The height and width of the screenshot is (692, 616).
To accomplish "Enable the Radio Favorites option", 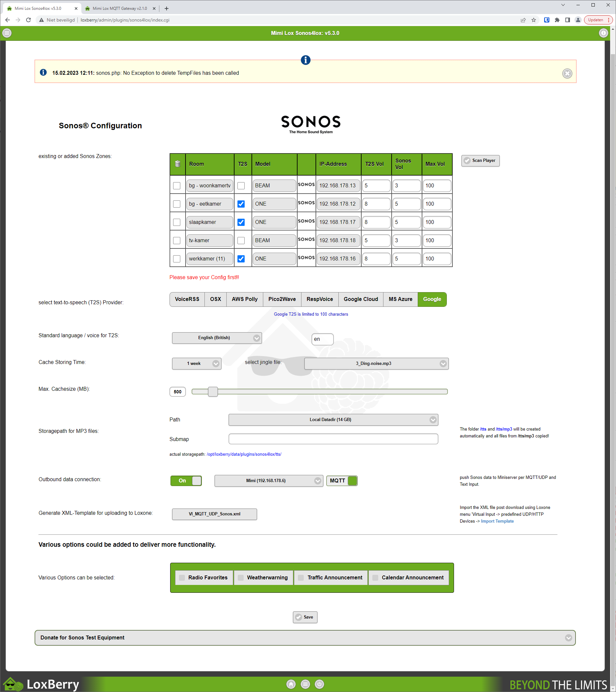I will pos(204,577).
